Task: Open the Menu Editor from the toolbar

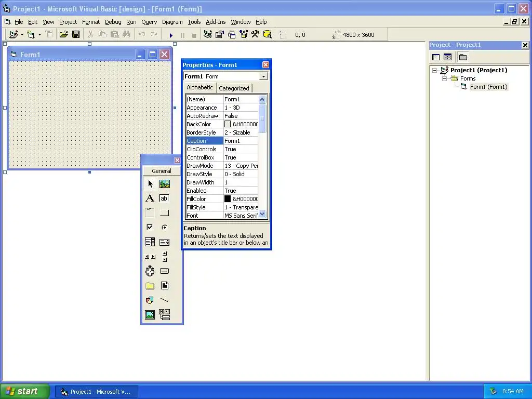Action: tap(49, 35)
